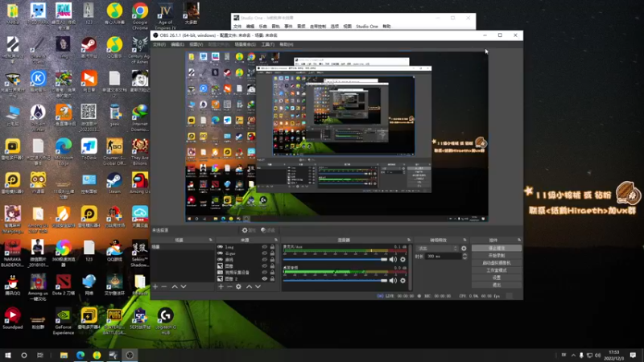644x362 pixels.
Task: Add a new scene with the plus icon
Action: point(155,286)
